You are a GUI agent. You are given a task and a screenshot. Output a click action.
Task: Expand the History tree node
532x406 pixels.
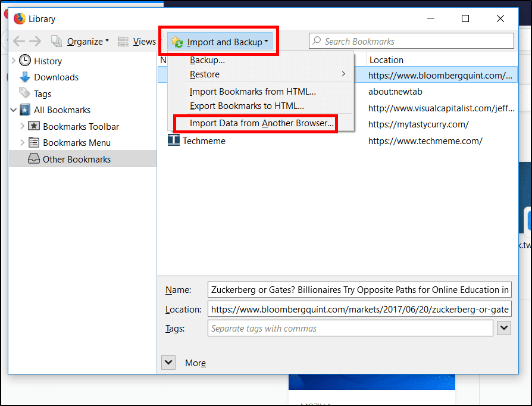[14, 61]
